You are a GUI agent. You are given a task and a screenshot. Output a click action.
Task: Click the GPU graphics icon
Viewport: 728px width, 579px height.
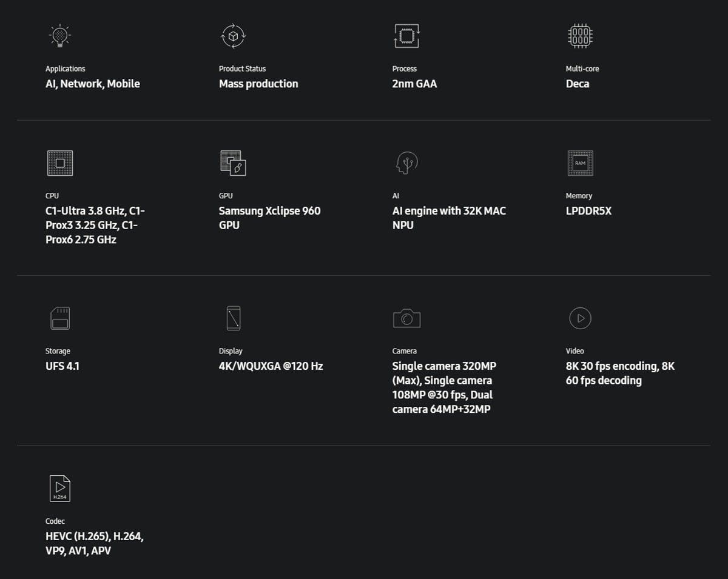tap(233, 163)
